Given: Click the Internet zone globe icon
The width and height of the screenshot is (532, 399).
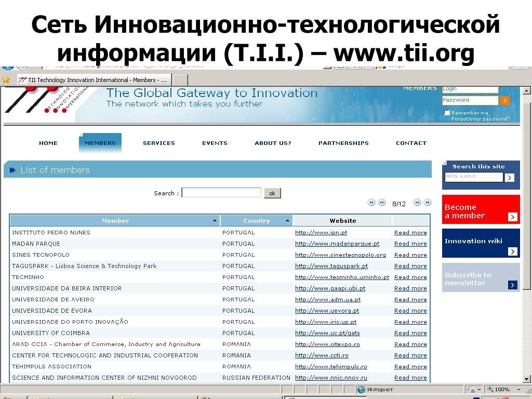Looking at the screenshot, I should pyautogui.click(x=362, y=390).
